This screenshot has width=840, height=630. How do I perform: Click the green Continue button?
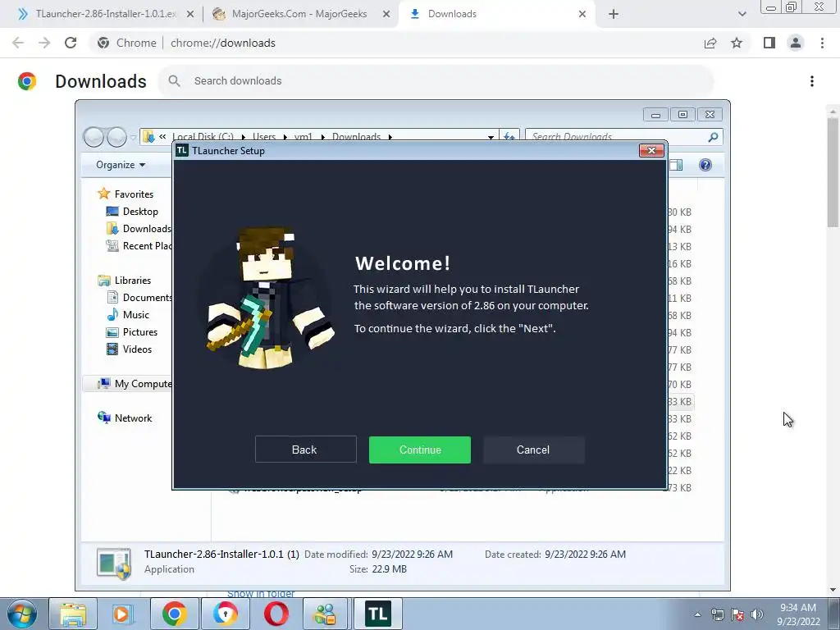[x=419, y=450]
